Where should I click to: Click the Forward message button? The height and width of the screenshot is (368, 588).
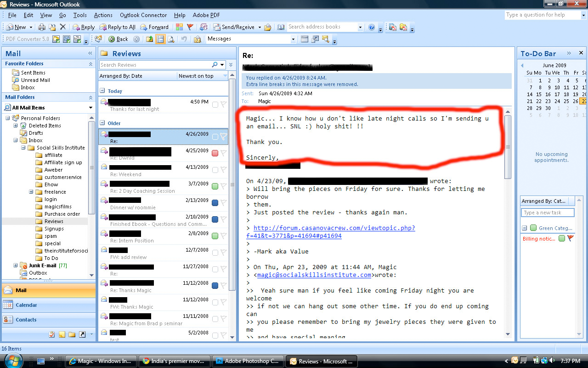154,27
